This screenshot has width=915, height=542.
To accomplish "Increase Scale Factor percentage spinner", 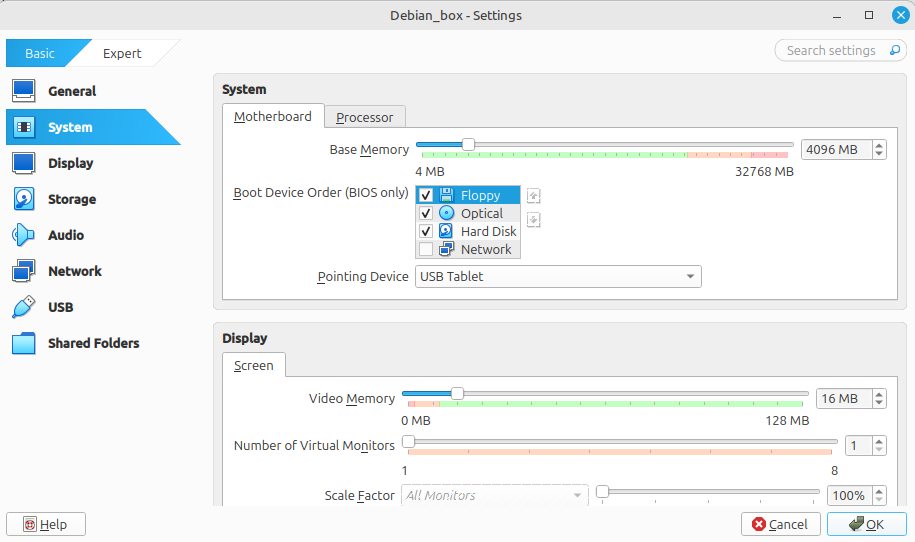I will pos(879,491).
